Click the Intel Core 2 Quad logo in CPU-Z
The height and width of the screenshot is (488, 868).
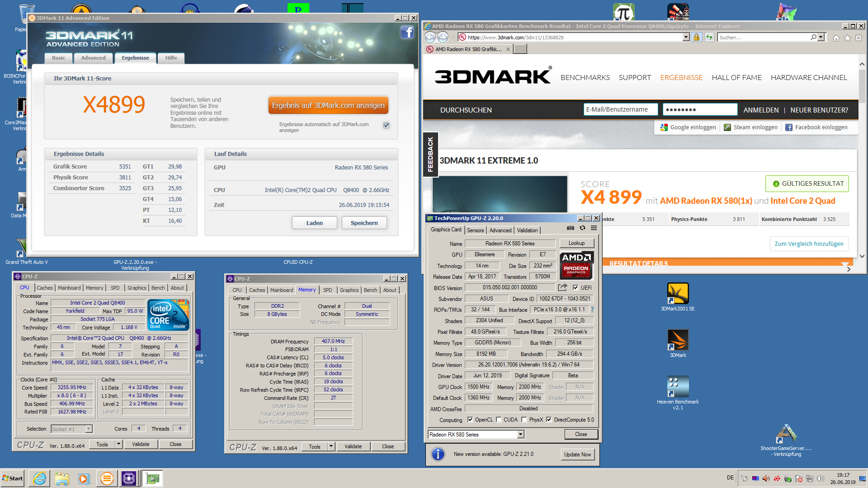[168, 315]
